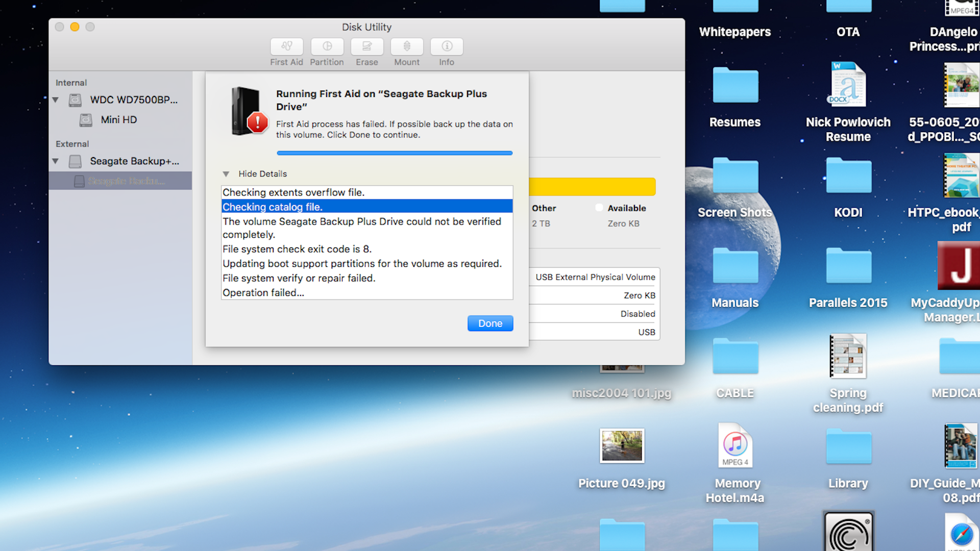The width and height of the screenshot is (980, 551).
Task: Select the 'Updating boot support partitions' line
Action: (367, 264)
